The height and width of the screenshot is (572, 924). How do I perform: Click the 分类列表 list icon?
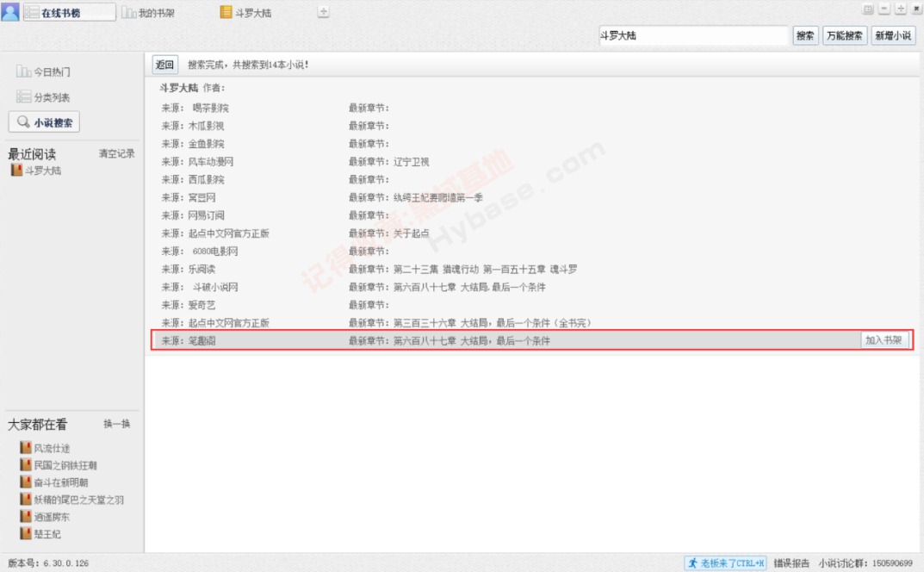point(23,96)
